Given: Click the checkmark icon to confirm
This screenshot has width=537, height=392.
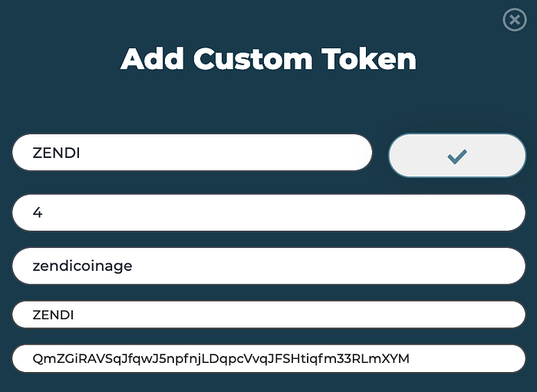Looking at the screenshot, I should [457, 156].
